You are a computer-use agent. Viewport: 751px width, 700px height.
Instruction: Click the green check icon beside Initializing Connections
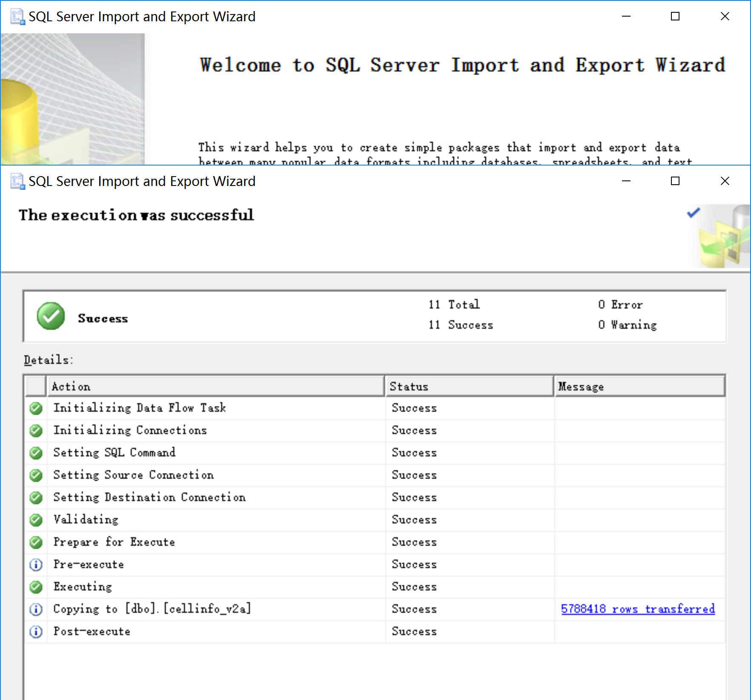(x=36, y=430)
